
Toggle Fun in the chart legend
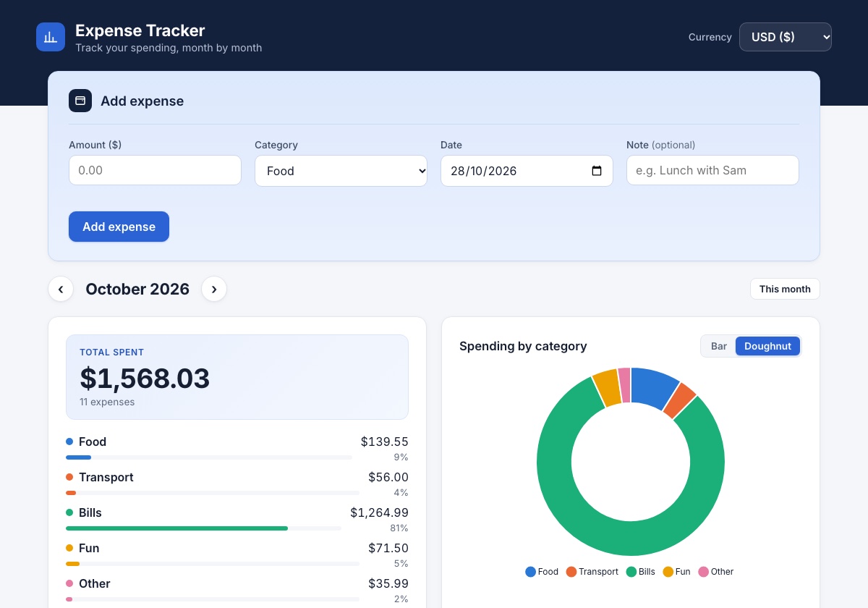point(676,572)
